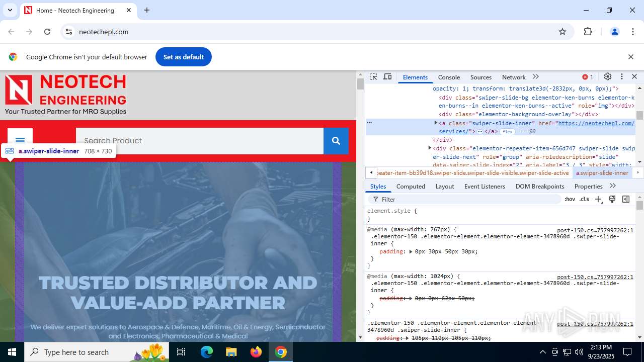Show more DevTools panel tabs
The height and width of the screenshot is (362, 644).
[536, 77]
